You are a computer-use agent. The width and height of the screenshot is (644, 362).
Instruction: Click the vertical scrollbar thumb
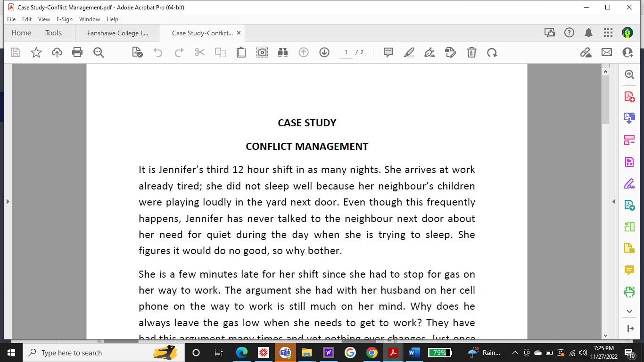[605, 99]
